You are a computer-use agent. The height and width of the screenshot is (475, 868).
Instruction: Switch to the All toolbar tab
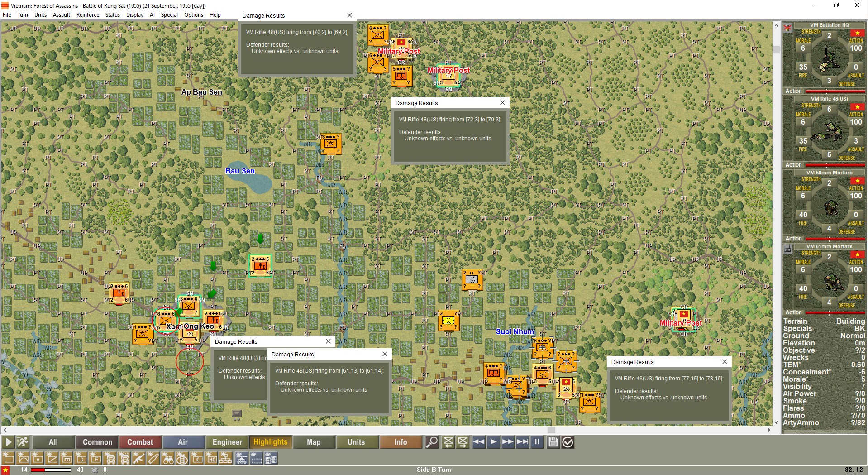coord(53,442)
